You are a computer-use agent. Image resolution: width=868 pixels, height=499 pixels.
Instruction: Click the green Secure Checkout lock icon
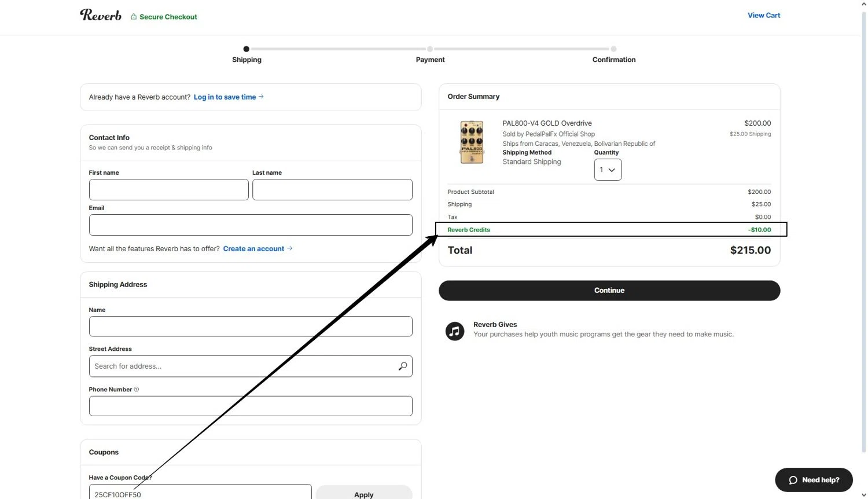(134, 17)
